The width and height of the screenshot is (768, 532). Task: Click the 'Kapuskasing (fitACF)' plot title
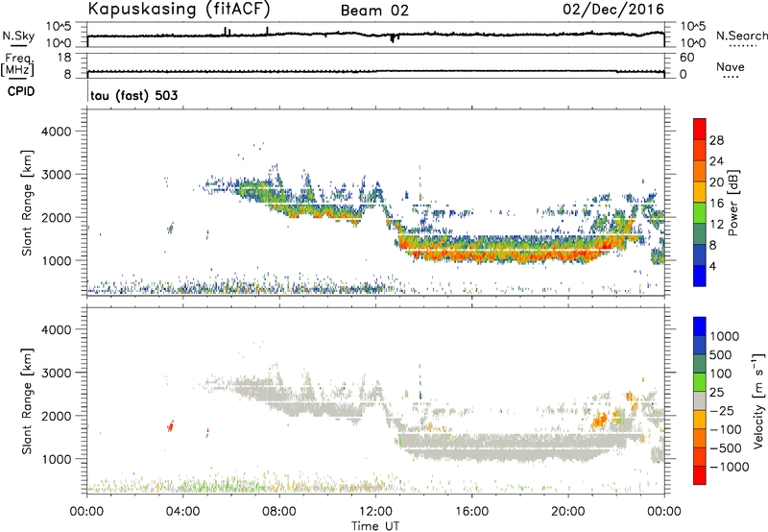[179, 10]
